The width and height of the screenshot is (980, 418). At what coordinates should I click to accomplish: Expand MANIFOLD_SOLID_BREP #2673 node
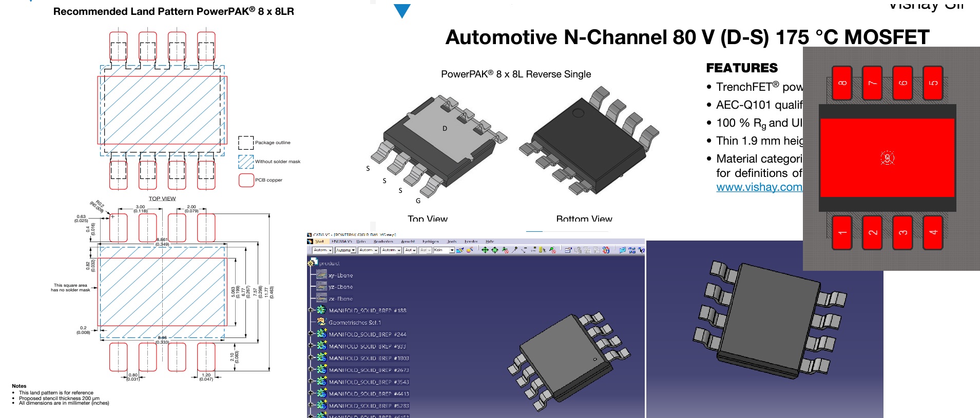[310, 369]
